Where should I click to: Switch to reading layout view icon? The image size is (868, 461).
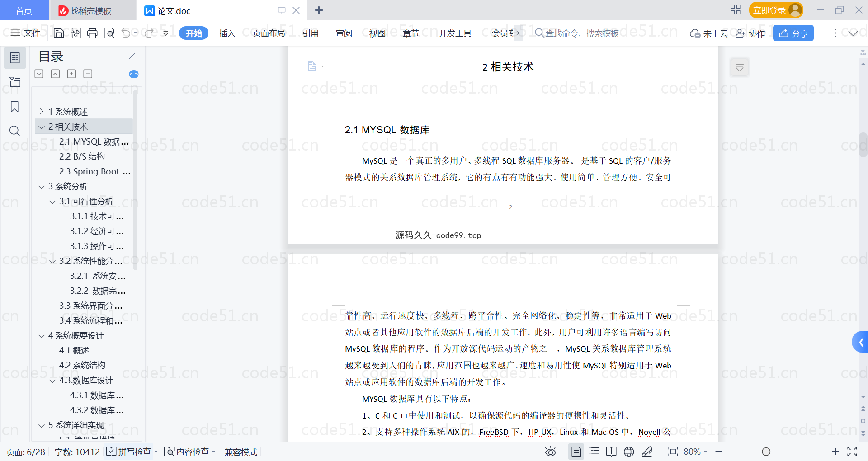611,452
